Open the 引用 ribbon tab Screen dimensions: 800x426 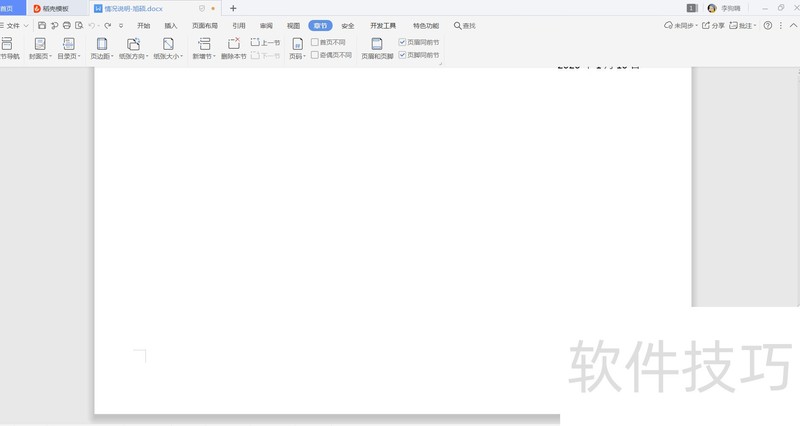click(x=239, y=26)
